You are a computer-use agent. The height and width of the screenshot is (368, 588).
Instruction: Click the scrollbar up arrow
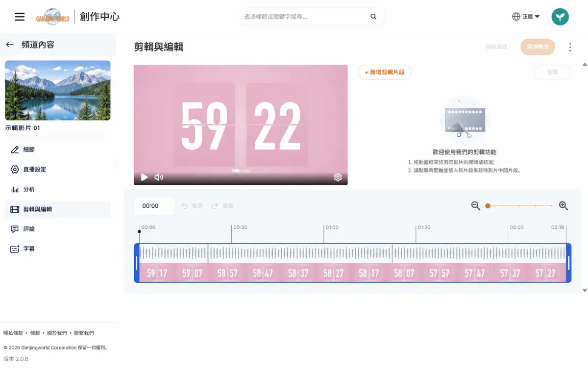[585, 64]
